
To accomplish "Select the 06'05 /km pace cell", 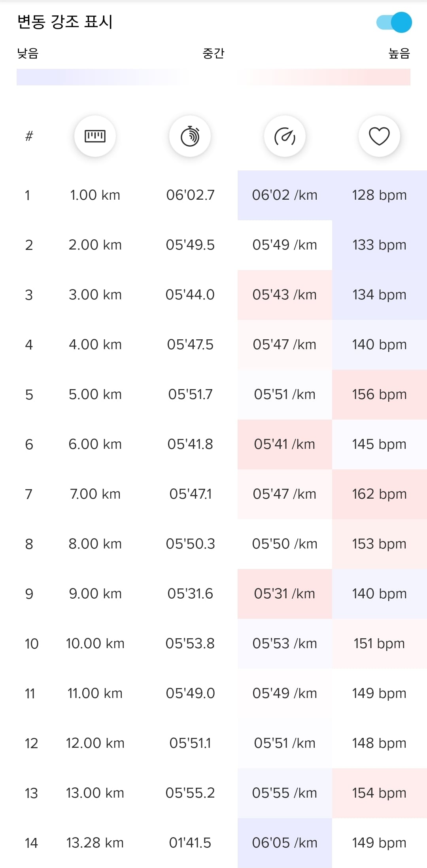I will (x=285, y=843).
